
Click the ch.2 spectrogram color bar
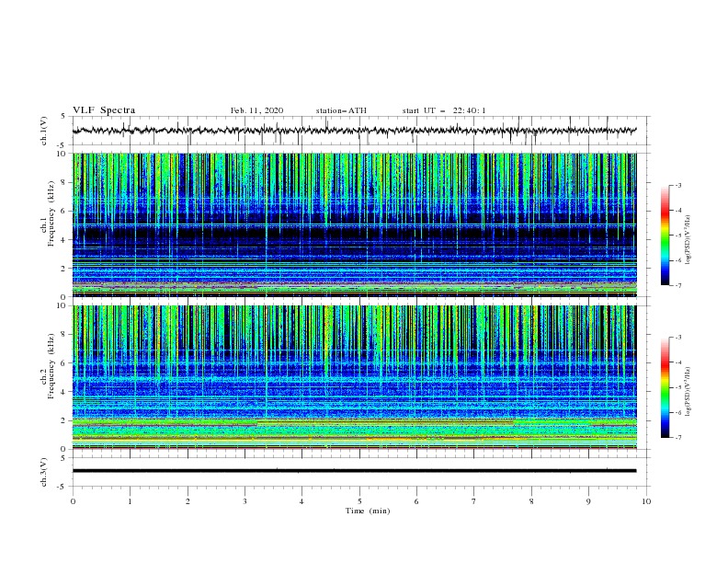pyautogui.click(x=665, y=387)
